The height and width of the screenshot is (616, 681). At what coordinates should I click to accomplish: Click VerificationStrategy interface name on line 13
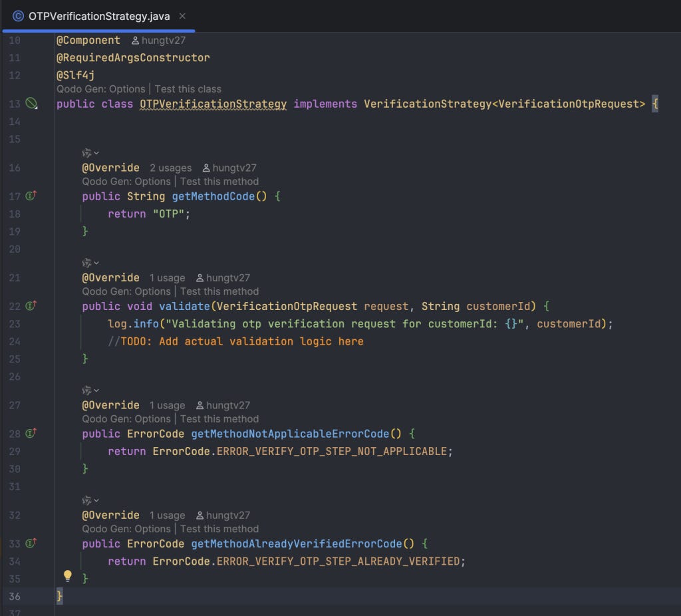(x=428, y=104)
